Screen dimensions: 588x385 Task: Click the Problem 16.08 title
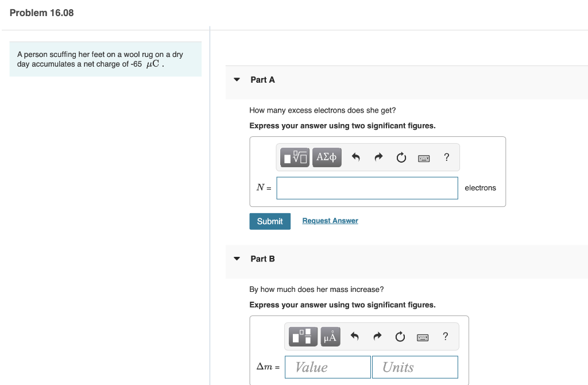coord(41,13)
